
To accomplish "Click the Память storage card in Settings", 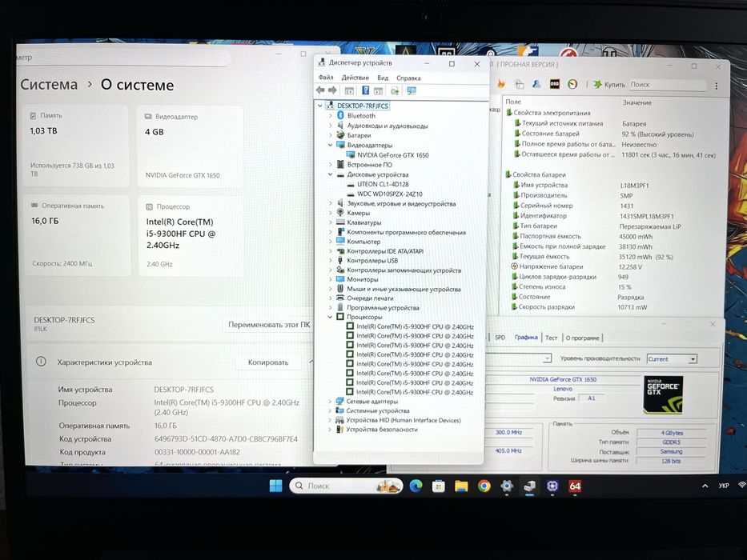I will (x=75, y=146).
